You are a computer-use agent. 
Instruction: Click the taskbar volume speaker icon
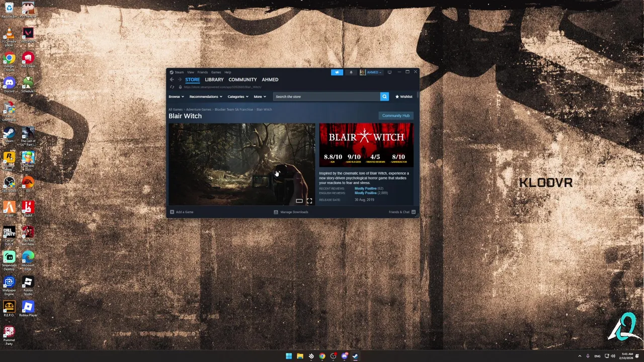pos(613,356)
